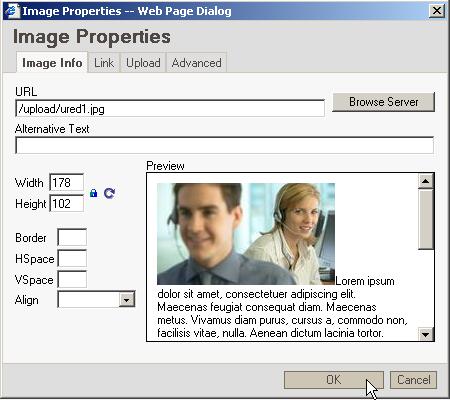This screenshot has width=450, height=400.
Task: Click the Browse Server button
Action: point(384,102)
